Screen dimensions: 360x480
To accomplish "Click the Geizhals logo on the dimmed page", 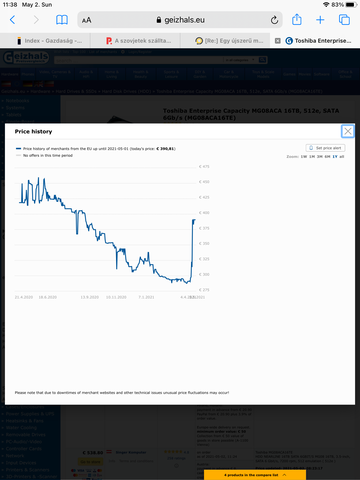I will 26,57.
